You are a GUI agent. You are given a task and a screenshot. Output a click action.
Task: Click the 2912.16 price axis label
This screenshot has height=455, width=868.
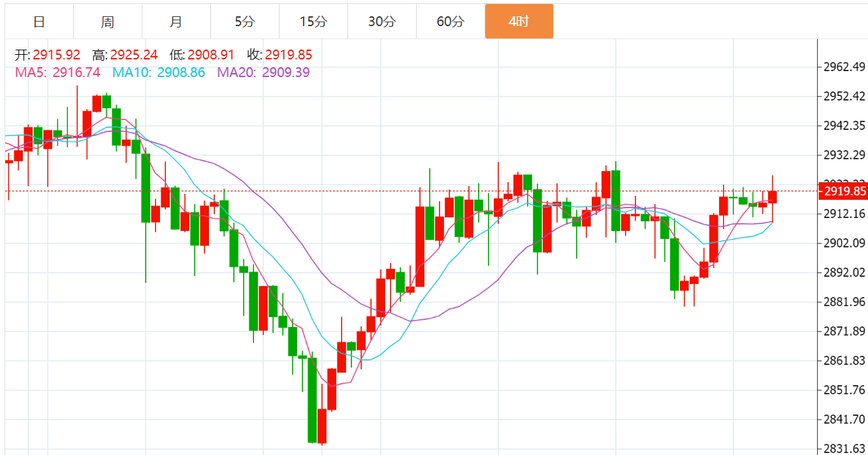coord(845,214)
